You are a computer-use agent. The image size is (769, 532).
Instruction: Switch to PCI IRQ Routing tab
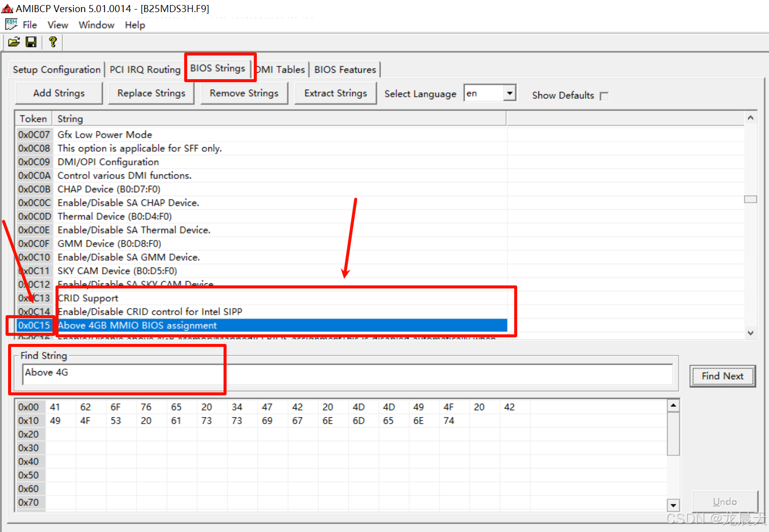tap(145, 70)
